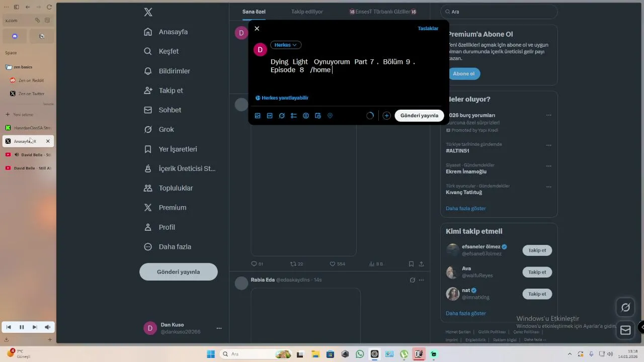Reload page in Zen browser
The width and height of the screenshot is (644, 362).
point(49,7)
